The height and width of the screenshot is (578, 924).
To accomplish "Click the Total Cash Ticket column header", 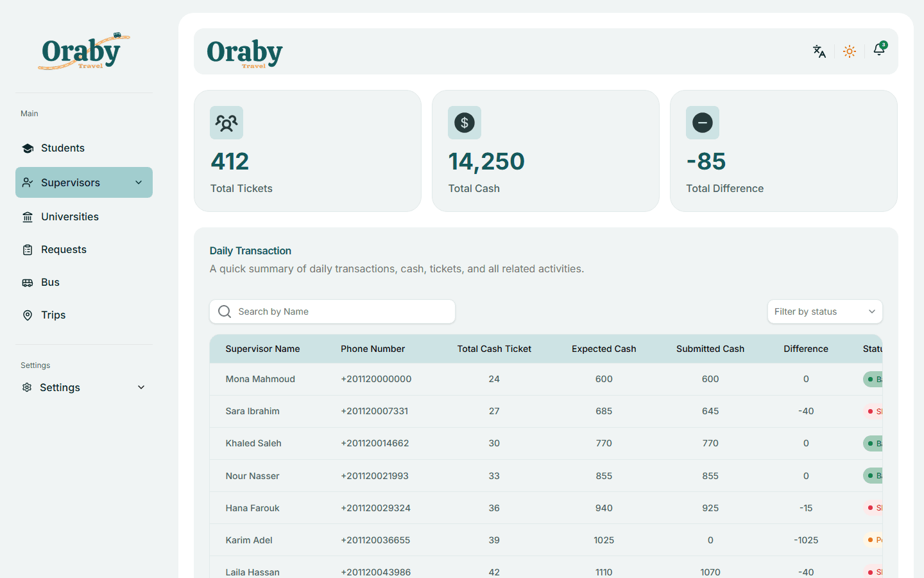I will tap(494, 349).
